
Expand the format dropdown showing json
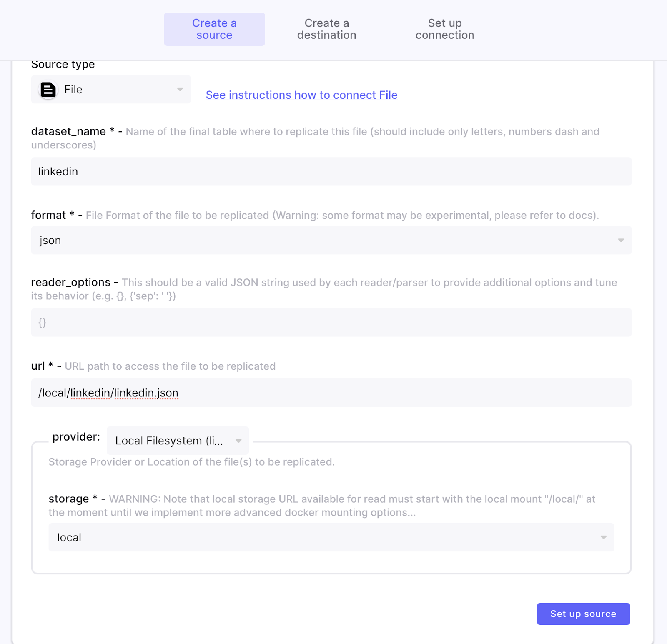(x=331, y=240)
